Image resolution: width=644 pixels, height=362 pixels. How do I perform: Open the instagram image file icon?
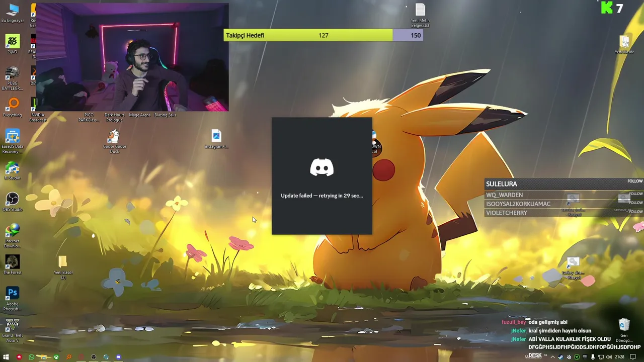pyautogui.click(x=216, y=139)
